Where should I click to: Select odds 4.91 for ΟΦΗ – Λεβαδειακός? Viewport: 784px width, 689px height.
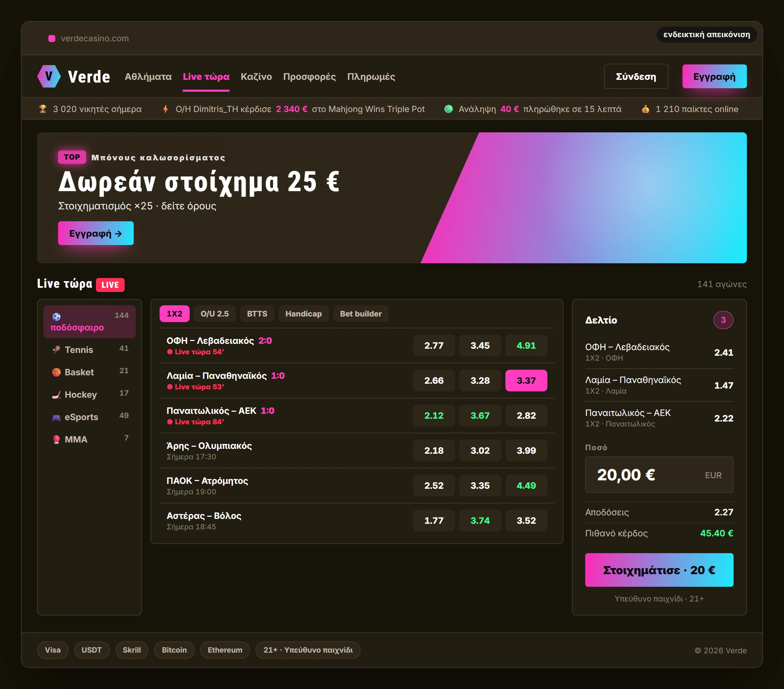[x=526, y=346]
